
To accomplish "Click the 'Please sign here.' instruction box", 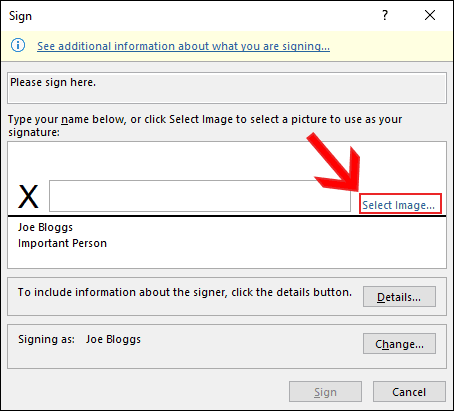I will [227, 88].
